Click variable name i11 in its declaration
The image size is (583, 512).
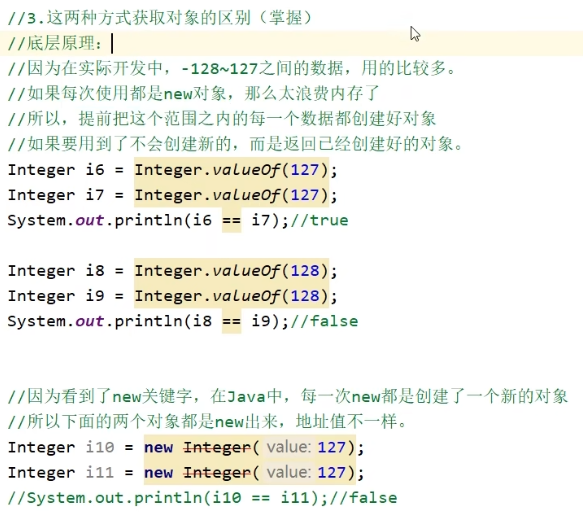tap(100, 473)
